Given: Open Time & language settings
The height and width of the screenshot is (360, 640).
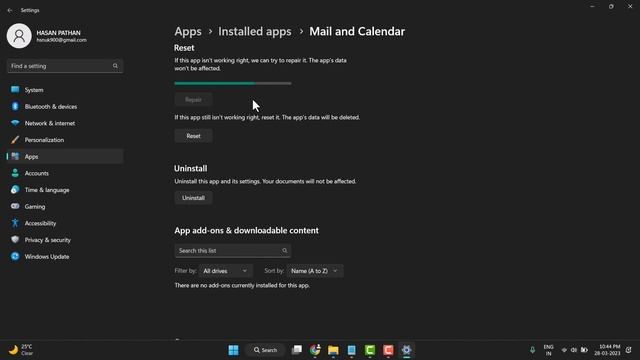Looking at the screenshot, I should point(65,190).
